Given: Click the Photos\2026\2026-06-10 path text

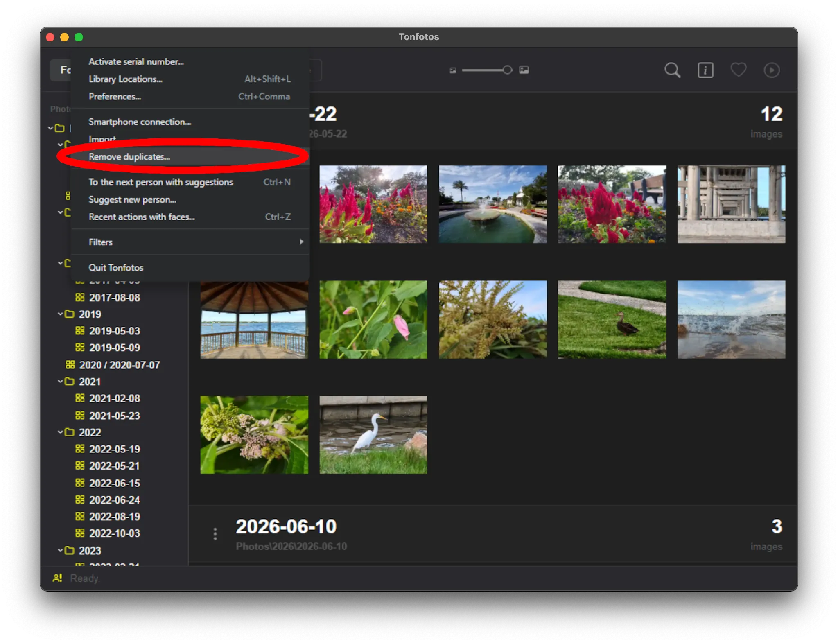Looking at the screenshot, I should click(x=291, y=547).
